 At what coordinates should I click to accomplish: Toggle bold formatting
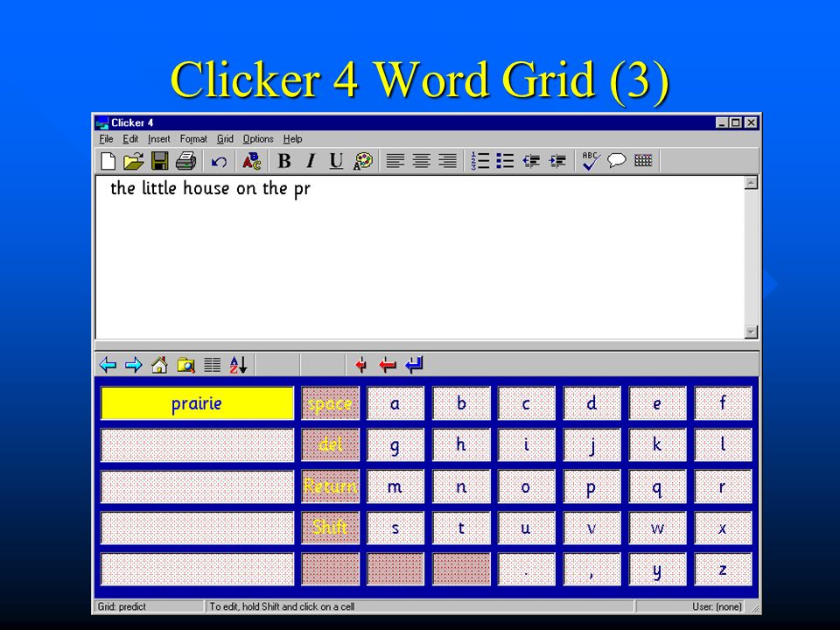click(x=284, y=161)
